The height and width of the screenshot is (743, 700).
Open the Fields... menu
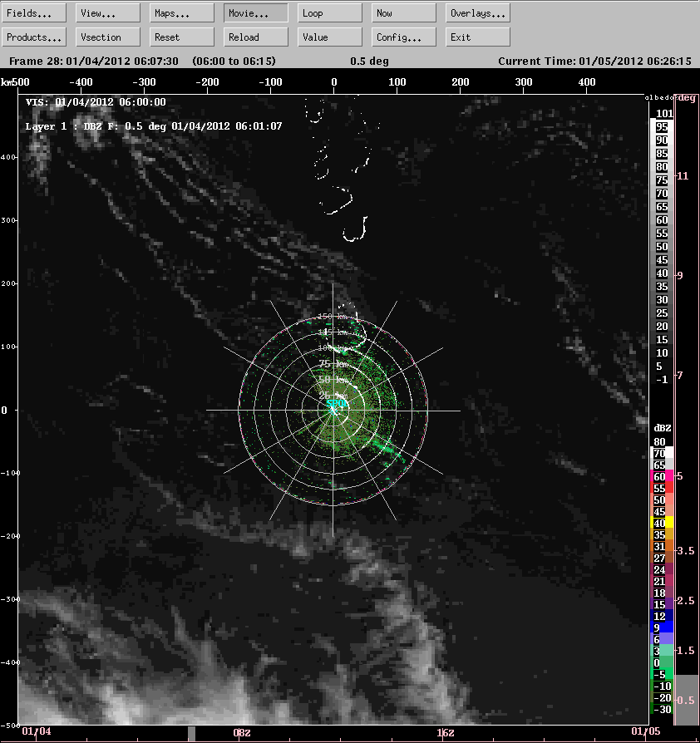(34, 13)
